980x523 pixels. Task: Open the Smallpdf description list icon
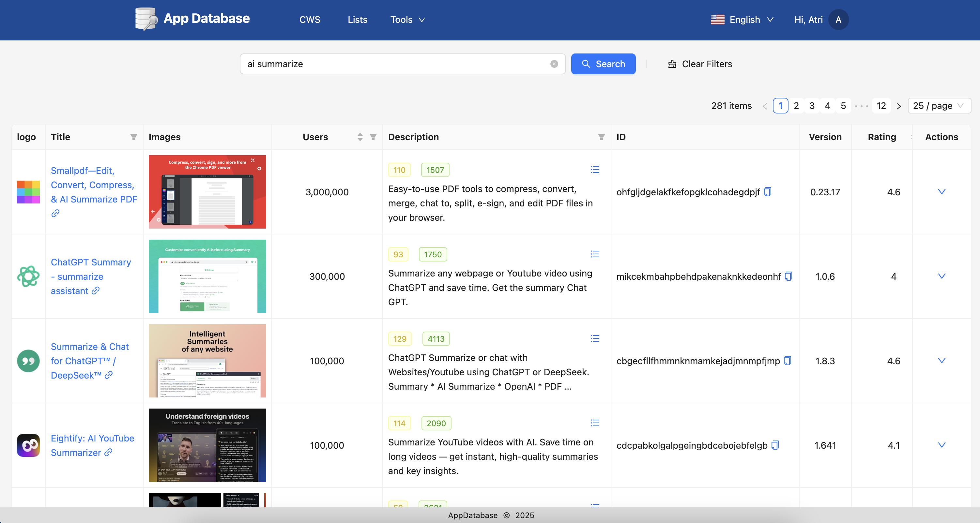pos(595,170)
